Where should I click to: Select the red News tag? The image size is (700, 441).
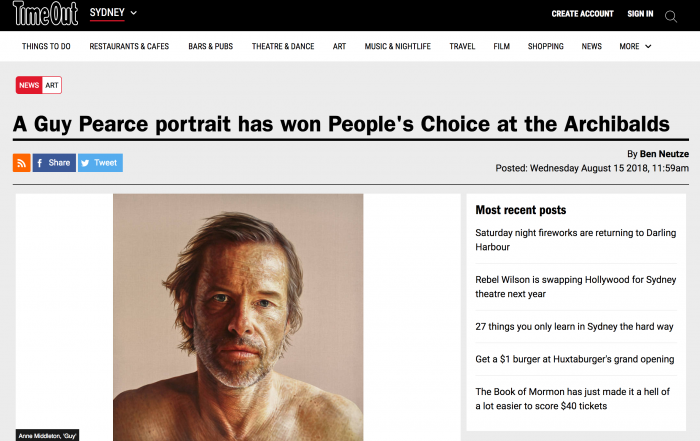29,85
